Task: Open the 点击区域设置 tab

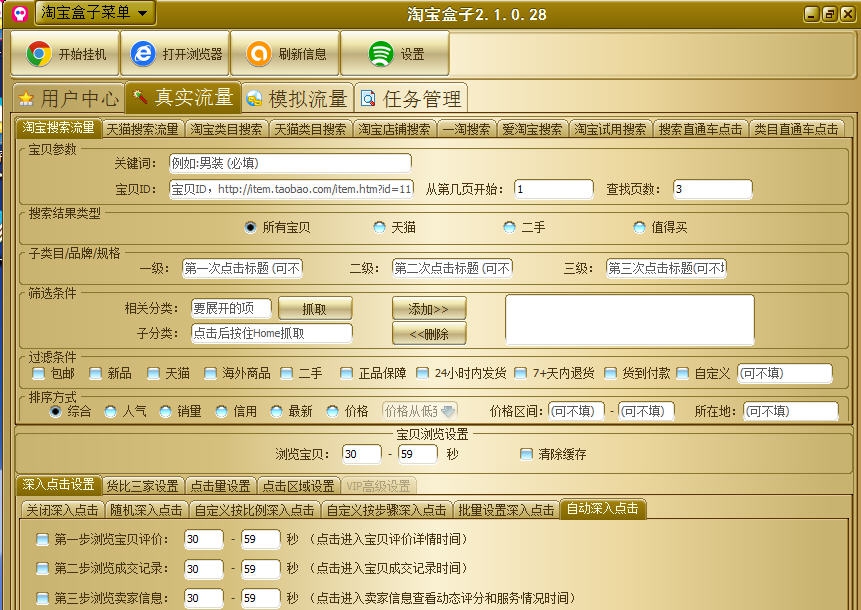Action: point(298,486)
